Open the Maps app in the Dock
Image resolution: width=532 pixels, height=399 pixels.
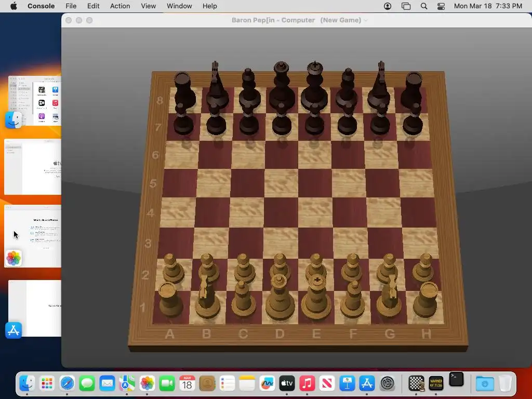pos(127,383)
